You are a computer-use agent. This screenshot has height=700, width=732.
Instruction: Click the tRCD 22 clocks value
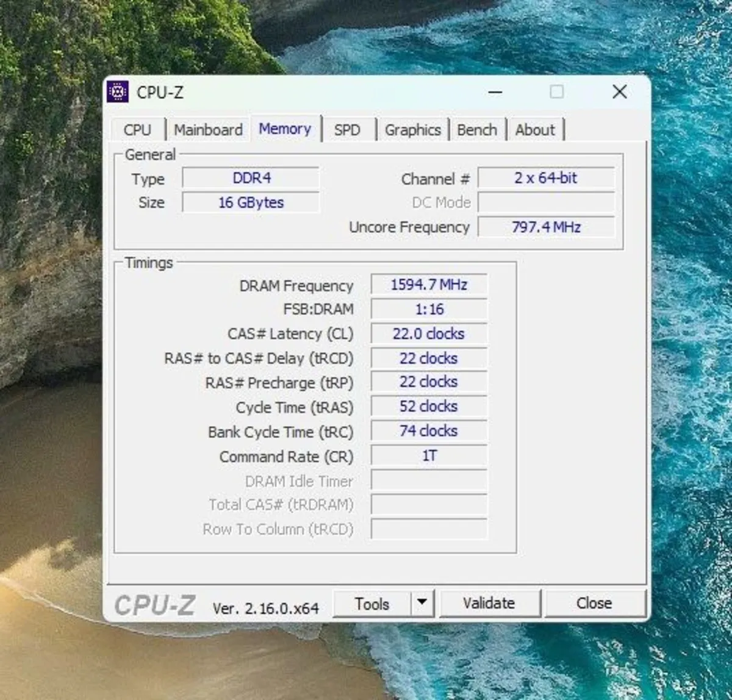click(x=429, y=358)
